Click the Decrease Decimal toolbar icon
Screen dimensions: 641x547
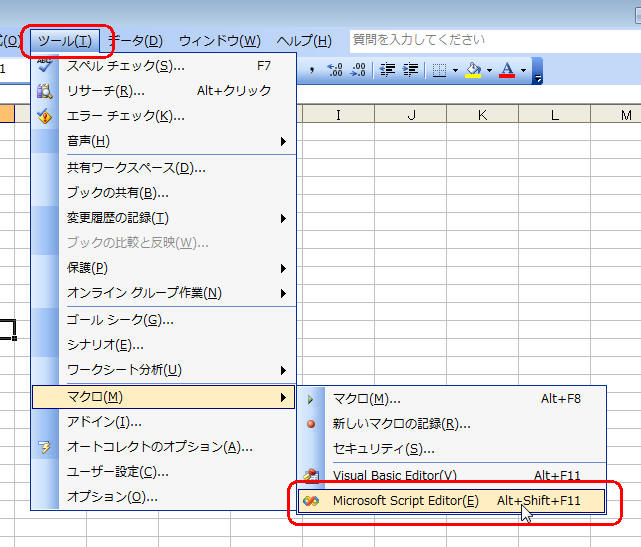coord(359,70)
